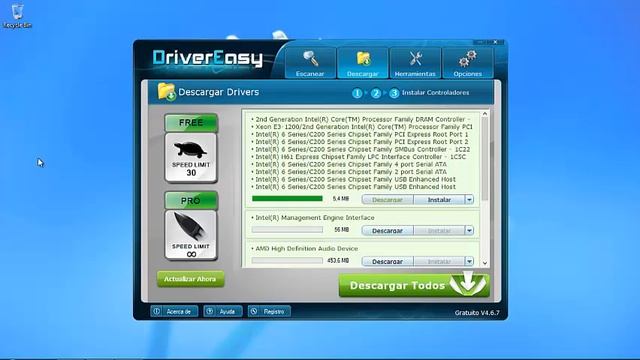Expand dropdown arrow for Intel Management Engine Interface

pos(469,231)
